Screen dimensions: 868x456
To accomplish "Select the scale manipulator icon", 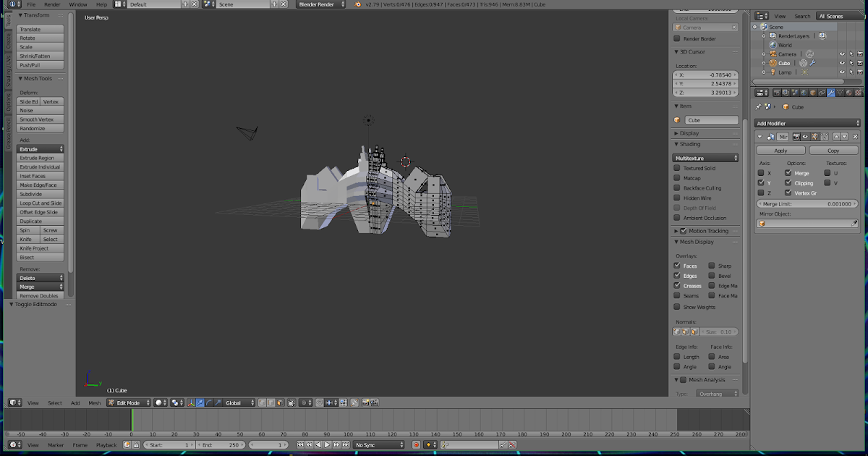I will tap(218, 402).
